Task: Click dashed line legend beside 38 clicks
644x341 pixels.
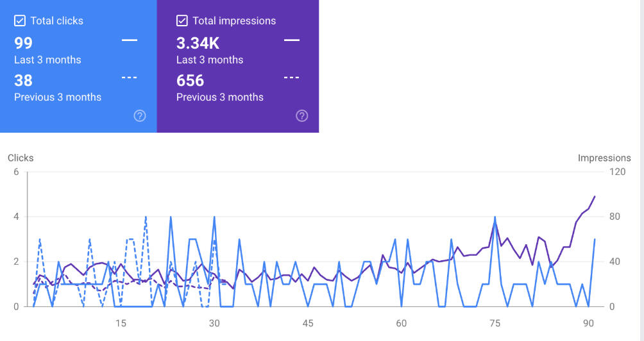Action: pyautogui.click(x=130, y=78)
